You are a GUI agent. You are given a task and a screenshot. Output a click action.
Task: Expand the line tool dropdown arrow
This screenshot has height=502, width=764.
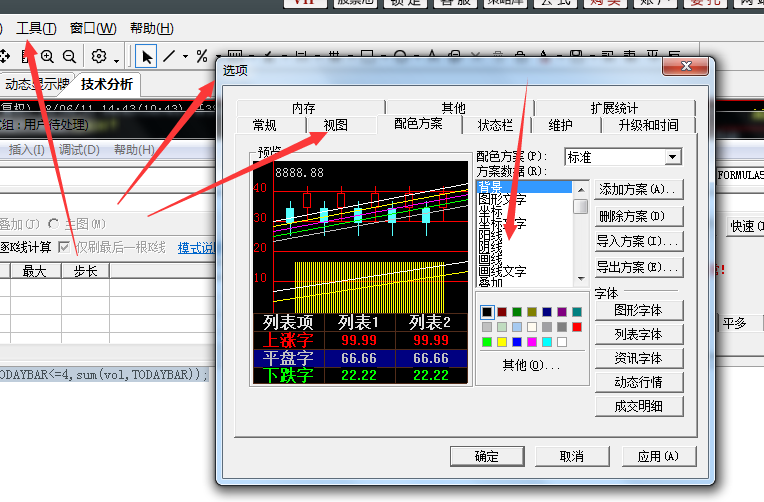point(185,57)
